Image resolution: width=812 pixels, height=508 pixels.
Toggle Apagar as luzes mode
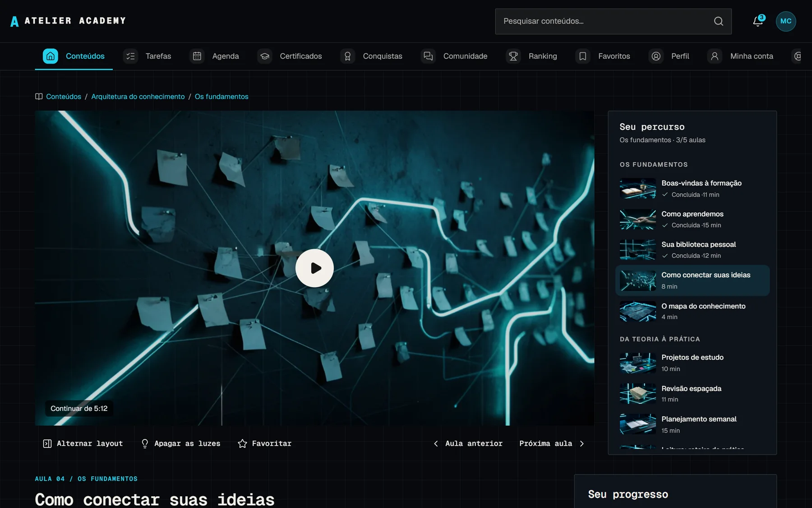pyautogui.click(x=180, y=443)
